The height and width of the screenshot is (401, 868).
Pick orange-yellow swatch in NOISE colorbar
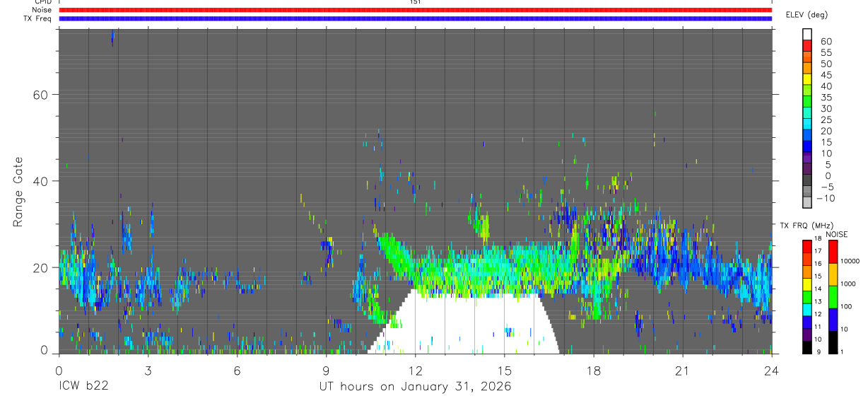click(833, 274)
